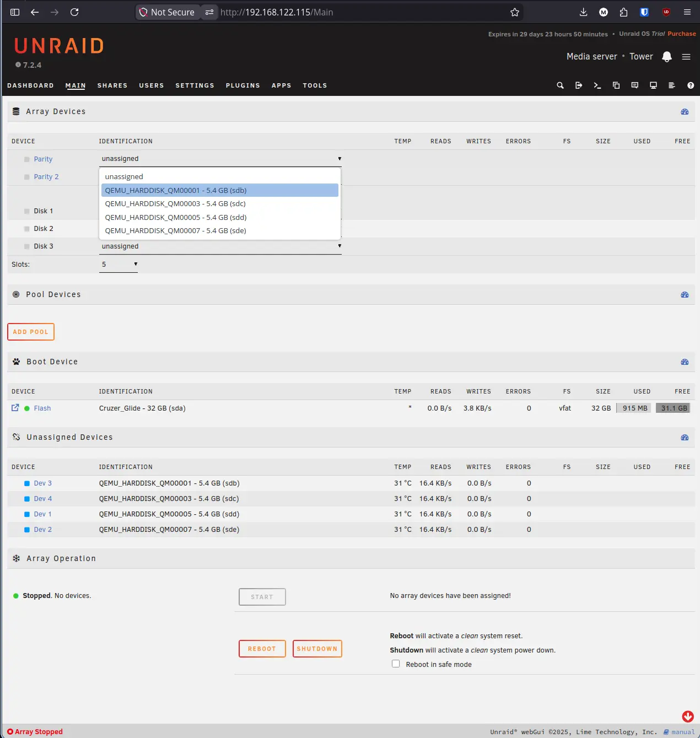Open the Users tab
The image size is (700, 738).
click(x=152, y=85)
